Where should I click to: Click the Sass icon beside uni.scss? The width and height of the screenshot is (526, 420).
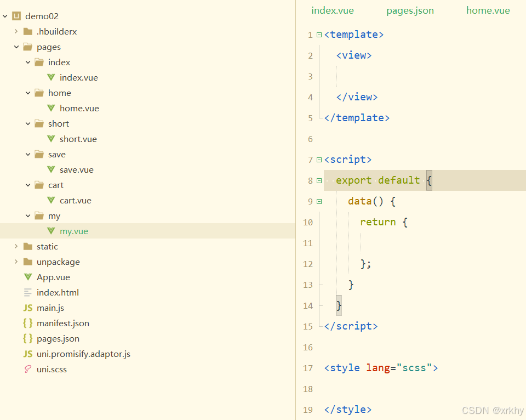pos(28,370)
